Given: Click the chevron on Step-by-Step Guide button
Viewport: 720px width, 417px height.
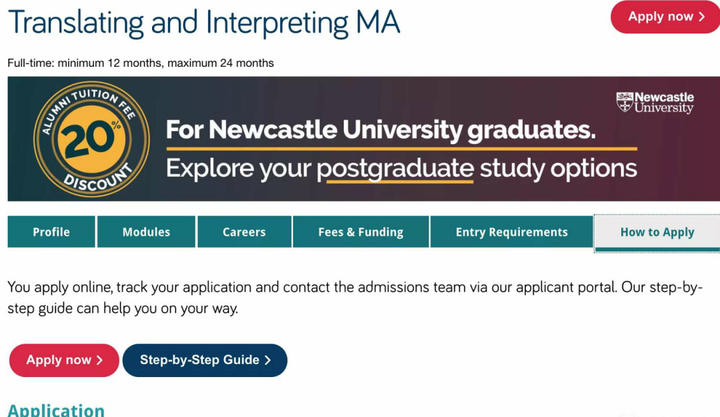Looking at the screenshot, I should 268,360.
